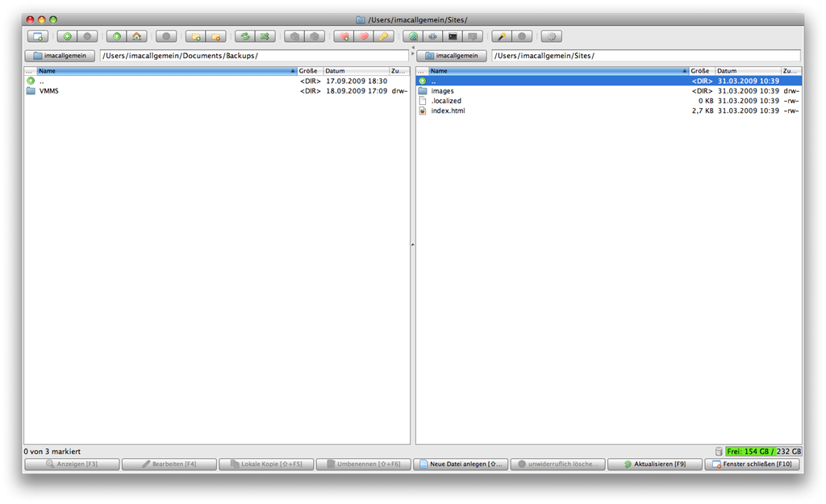826x504 pixels.
Task: Set same folder in both panels icon
Action: coord(265,36)
